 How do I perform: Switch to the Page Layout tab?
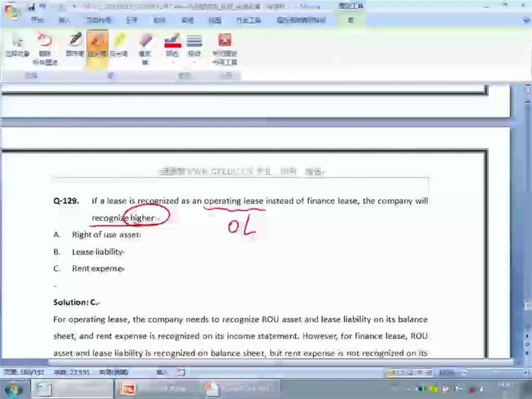point(98,21)
